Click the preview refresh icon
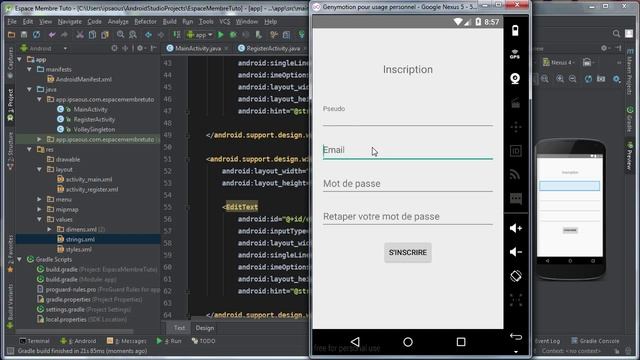Viewport: 640px width, 360px height. [x=588, y=79]
